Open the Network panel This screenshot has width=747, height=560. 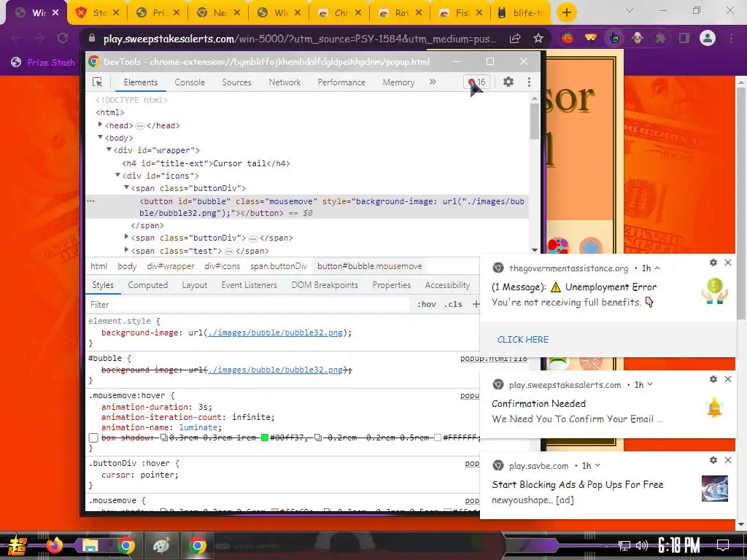pos(285,82)
